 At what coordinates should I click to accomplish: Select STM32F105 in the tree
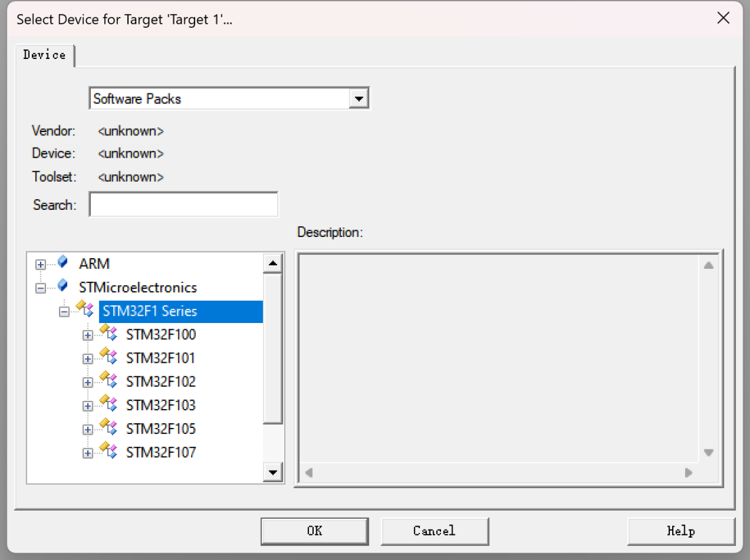coord(161,429)
